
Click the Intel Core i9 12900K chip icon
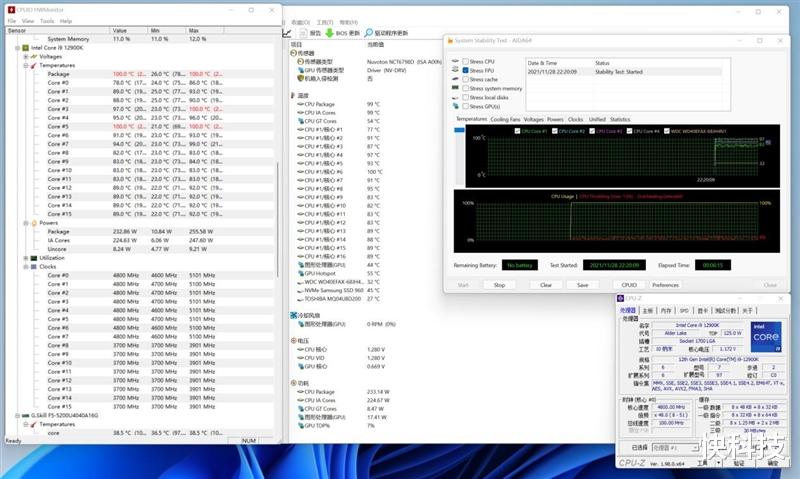point(26,47)
